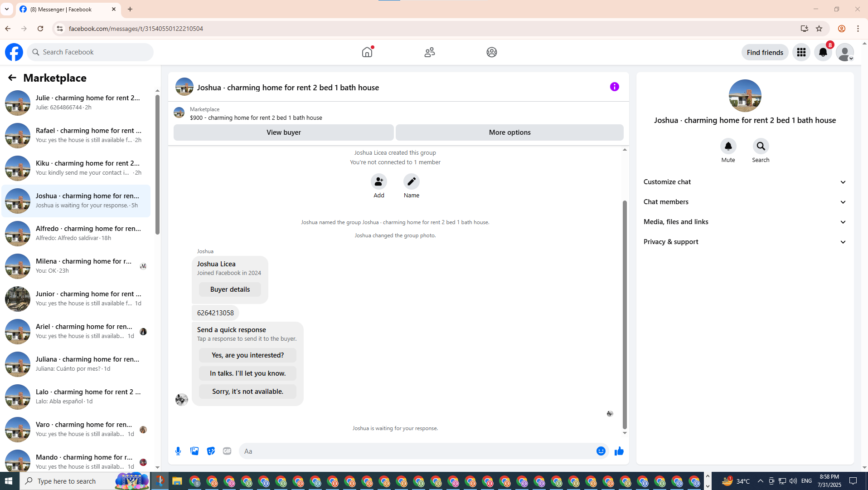The image size is (868, 490).
Task: Open the tab search dropdown arrow
Action: click(7, 9)
